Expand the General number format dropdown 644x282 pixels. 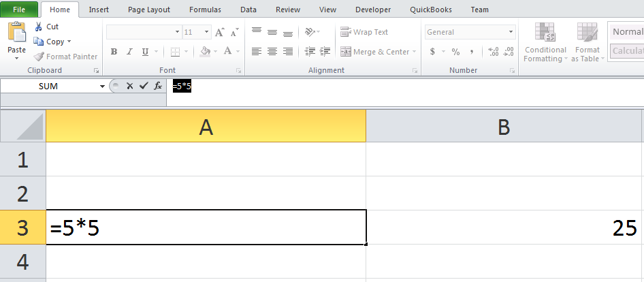coord(511,32)
